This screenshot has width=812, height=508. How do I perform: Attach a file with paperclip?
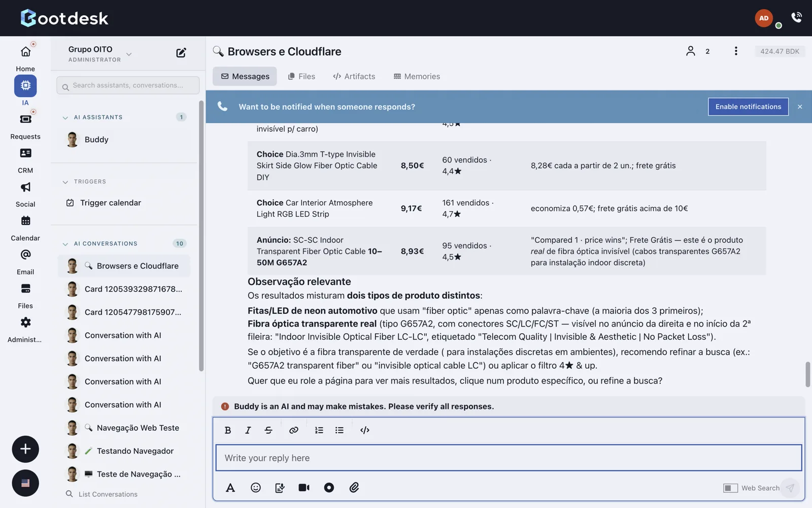(354, 488)
